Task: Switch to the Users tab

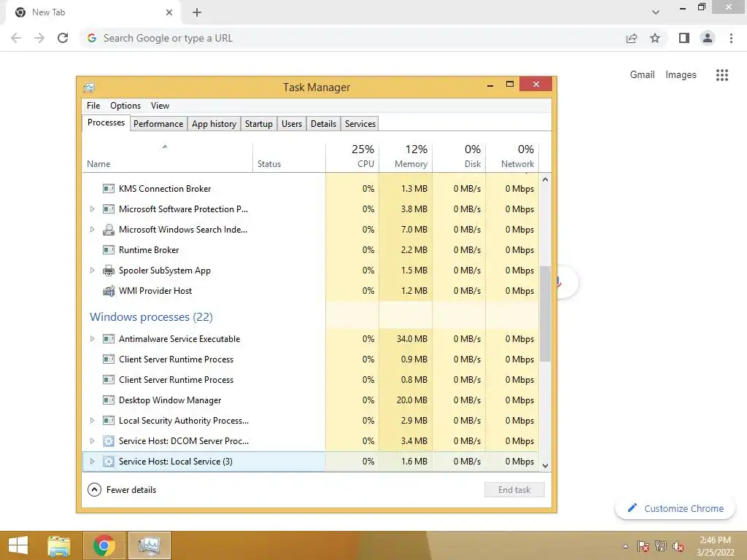Action: [x=292, y=124]
